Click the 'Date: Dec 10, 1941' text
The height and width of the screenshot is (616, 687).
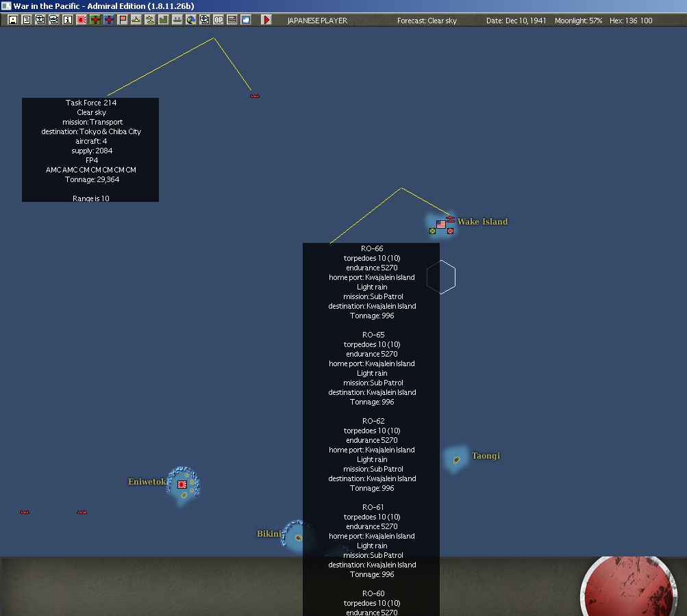click(516, 21)
